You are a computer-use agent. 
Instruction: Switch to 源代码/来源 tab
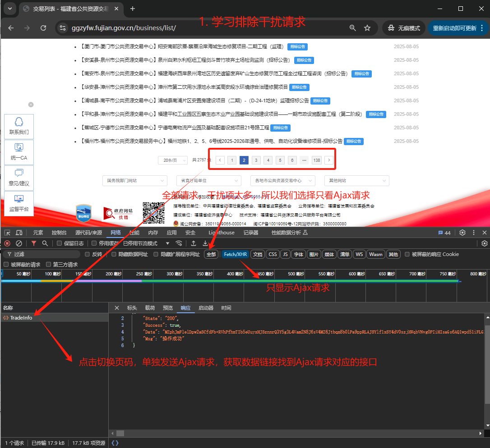89,233
